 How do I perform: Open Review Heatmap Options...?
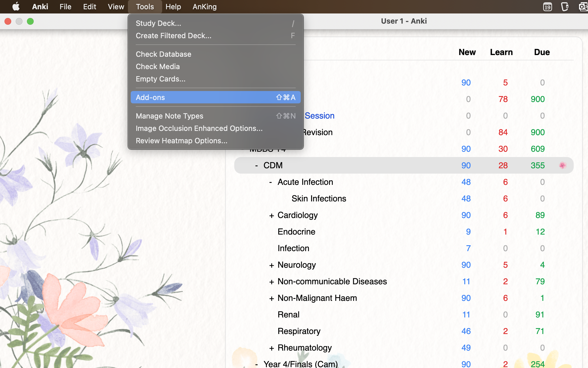click(x=215, y=141)
